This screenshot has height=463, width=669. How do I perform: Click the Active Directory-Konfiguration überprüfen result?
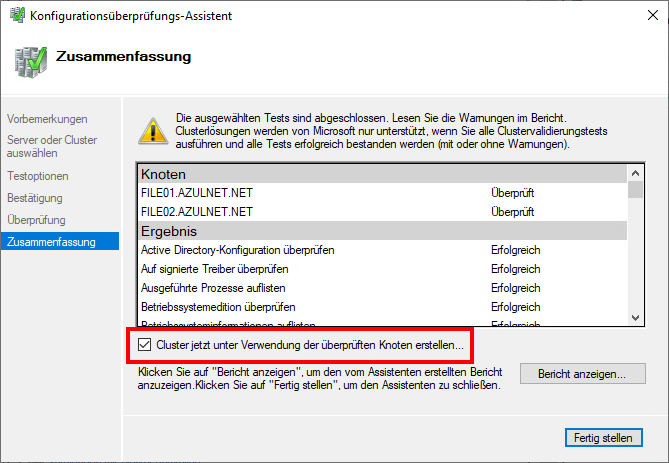coord(237,250)
